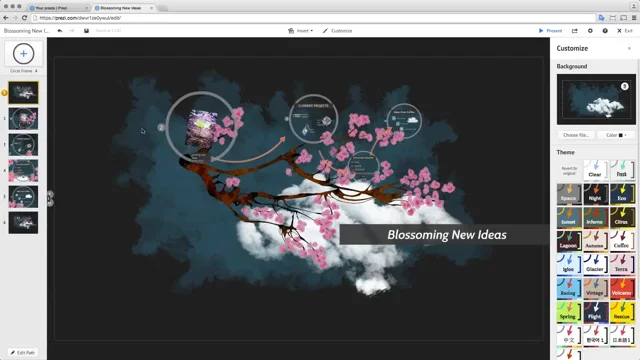The image size is (640, 360).
Task: Select path thumbnail 4
Action: 23,171
